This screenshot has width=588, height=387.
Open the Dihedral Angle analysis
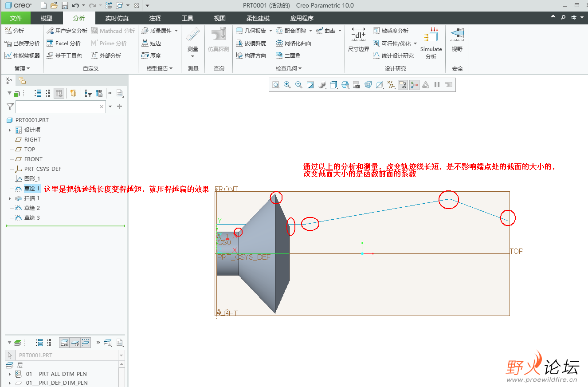point(288,55)
